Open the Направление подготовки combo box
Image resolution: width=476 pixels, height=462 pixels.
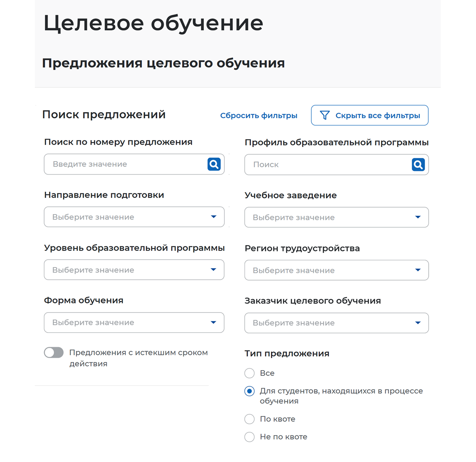134,217
